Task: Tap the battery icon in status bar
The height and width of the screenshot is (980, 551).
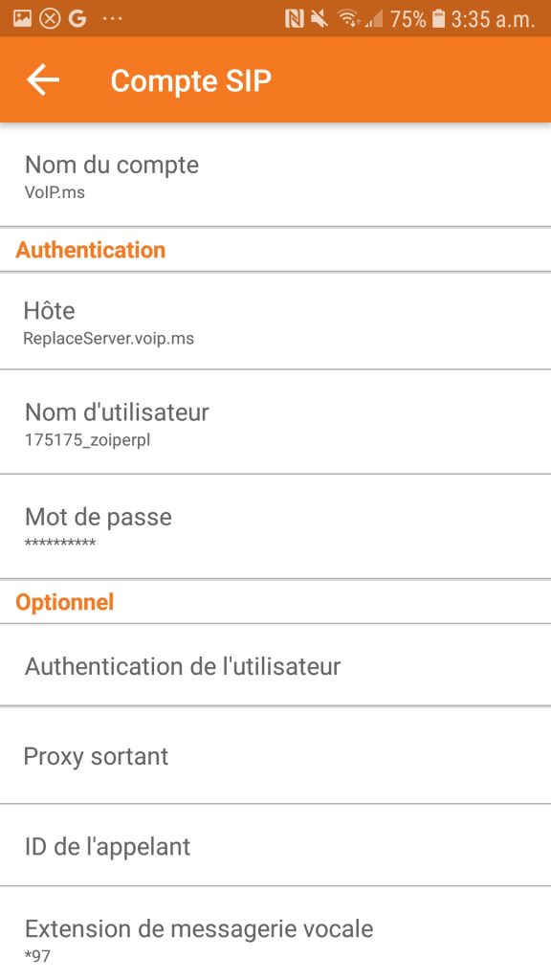Action: (439, 19)
